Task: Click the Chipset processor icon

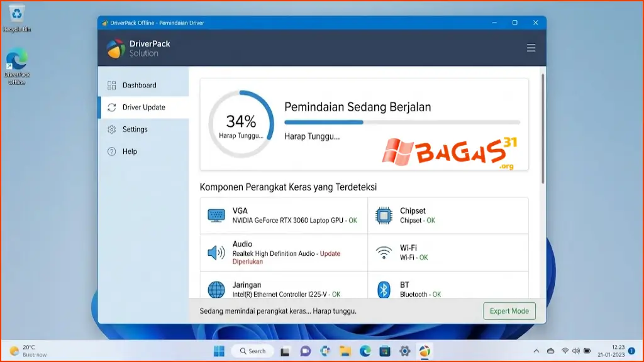Action: coord(384,216)
